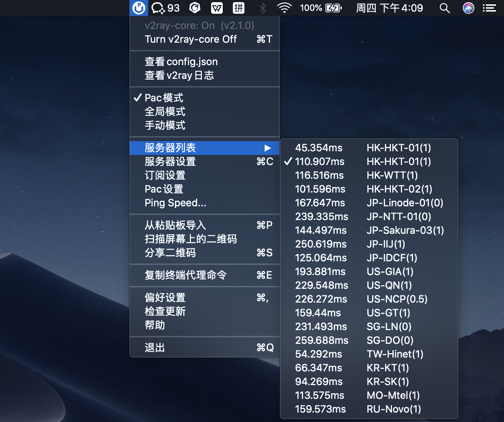The height and width of the screenshot is (422, 504).
Task: Select the JP-NTT-01(0) server
Action: [369, 216]
